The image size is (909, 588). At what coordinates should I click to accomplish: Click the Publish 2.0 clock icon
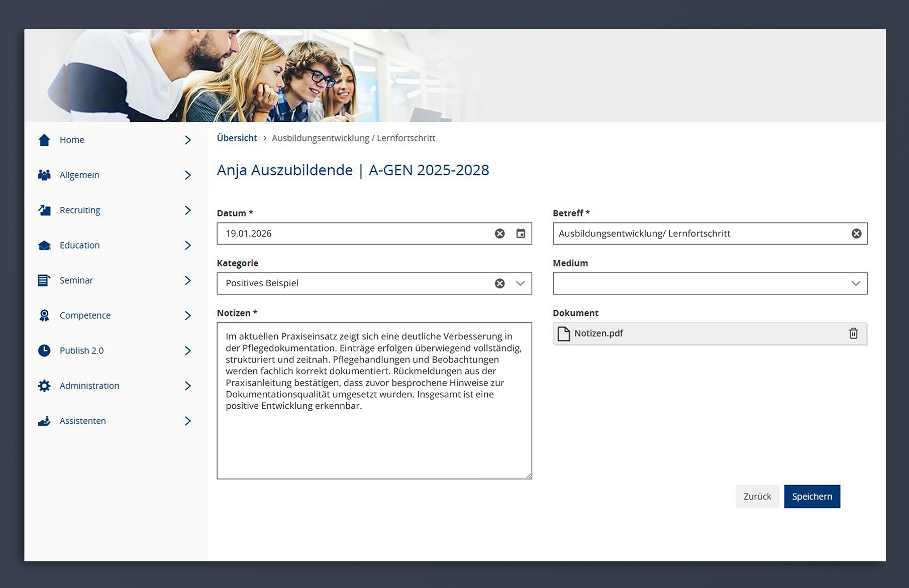[x=44, y=350]
